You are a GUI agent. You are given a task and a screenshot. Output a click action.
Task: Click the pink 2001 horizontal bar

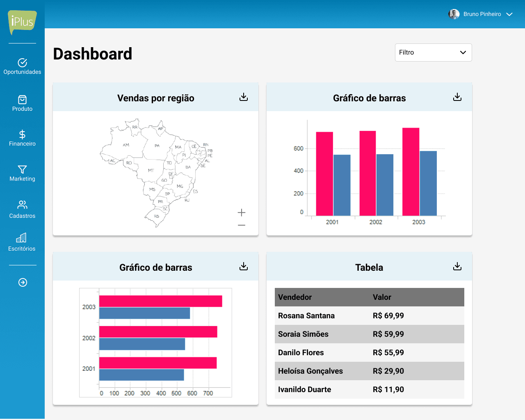tap(158, 363)
